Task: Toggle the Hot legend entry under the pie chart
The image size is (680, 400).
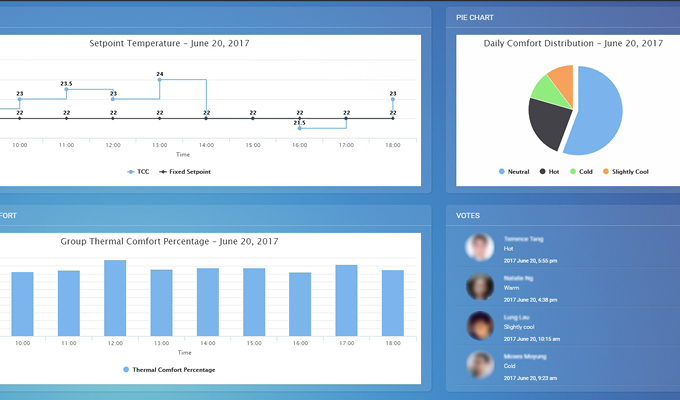Action: [x=548, y=171]
